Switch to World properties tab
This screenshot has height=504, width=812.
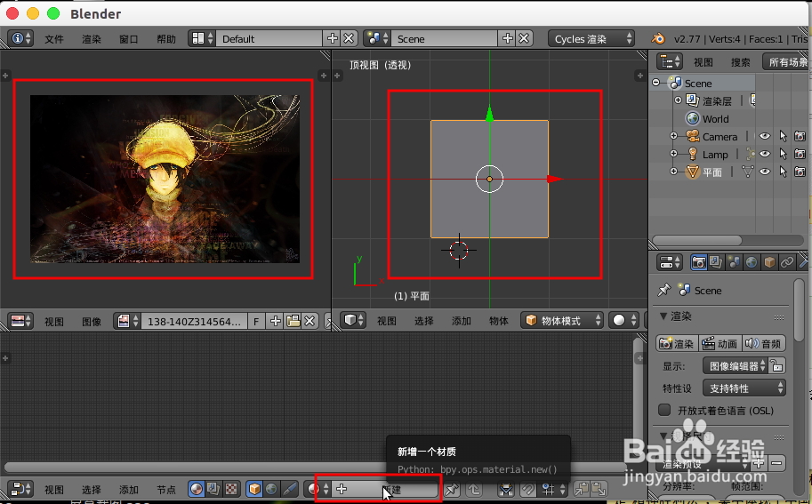tap(752, 262)
